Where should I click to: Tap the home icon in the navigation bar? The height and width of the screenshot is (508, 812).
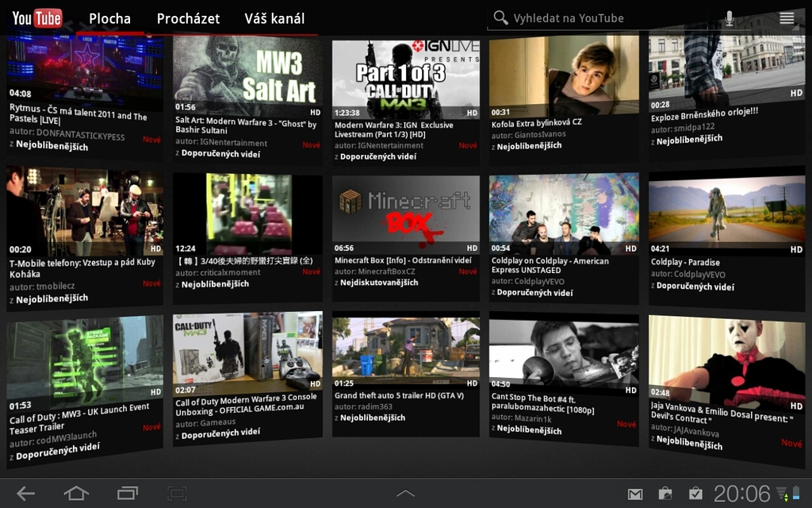pos(75,492)
